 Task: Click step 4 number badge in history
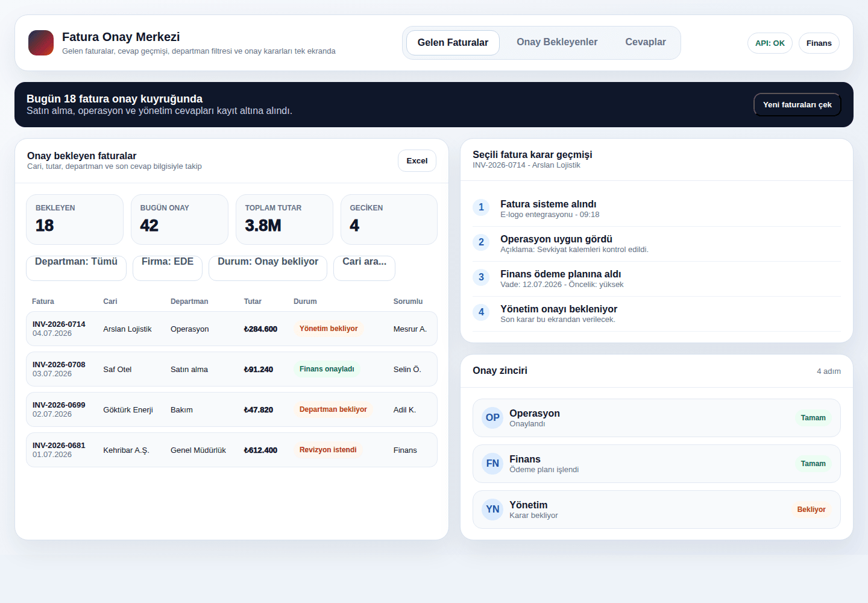[x=481, y=312]
